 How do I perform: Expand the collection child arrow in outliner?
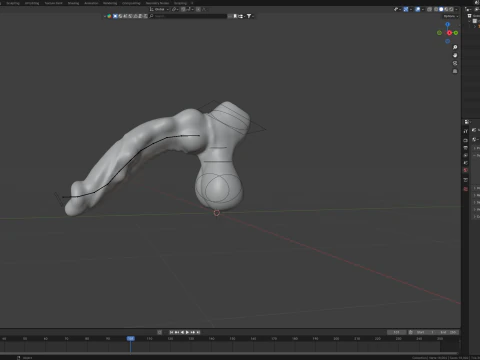point(475,26)
